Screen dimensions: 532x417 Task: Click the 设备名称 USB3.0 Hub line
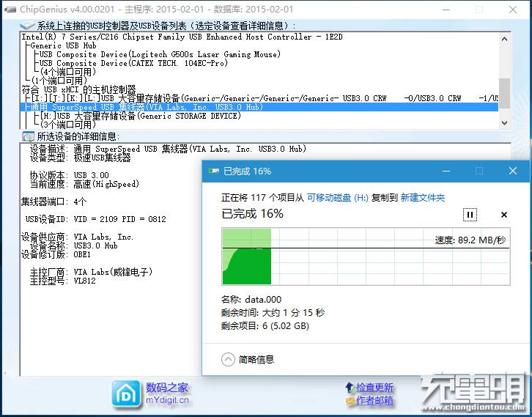73,246
